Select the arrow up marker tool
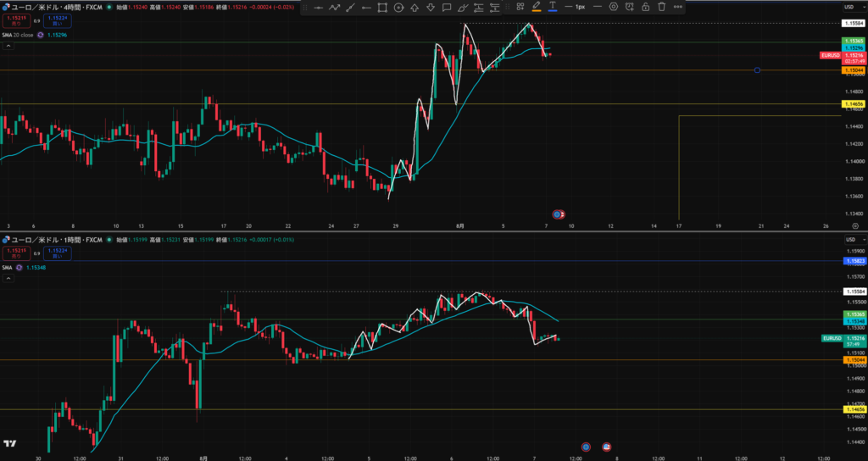Image resolution: width=868 pixels, height=461 pixels. [x=415, y=7]
